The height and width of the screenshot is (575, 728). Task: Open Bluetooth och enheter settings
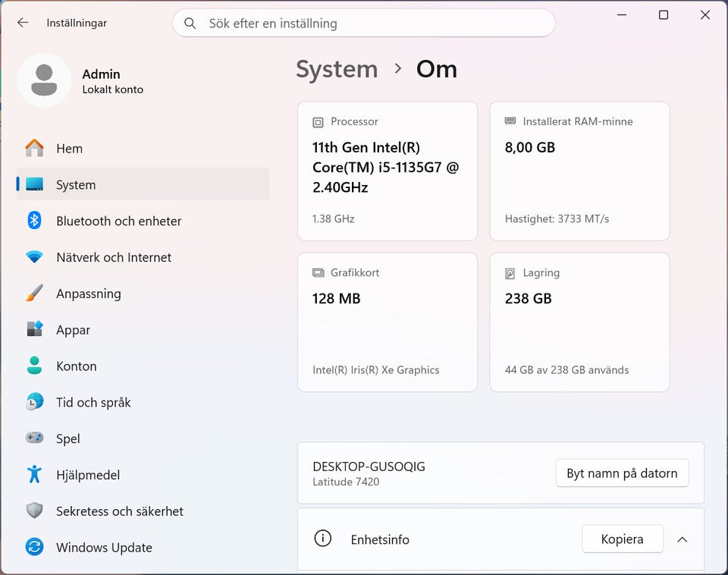coord(143,221)
